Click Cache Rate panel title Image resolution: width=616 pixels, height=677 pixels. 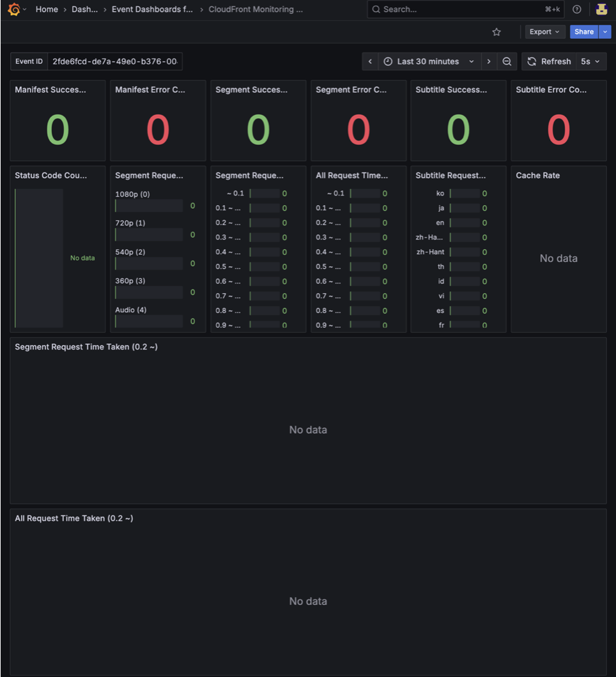click(538, 175)
